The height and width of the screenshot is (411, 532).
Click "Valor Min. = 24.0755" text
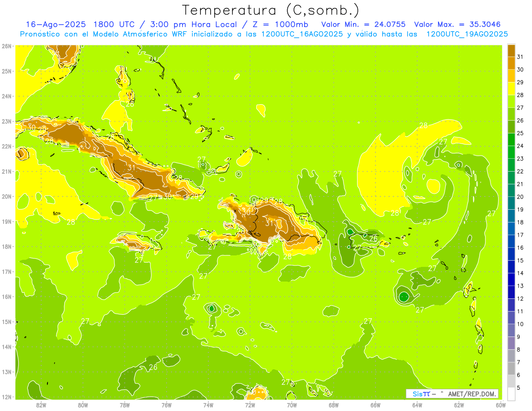coord(363,24)
